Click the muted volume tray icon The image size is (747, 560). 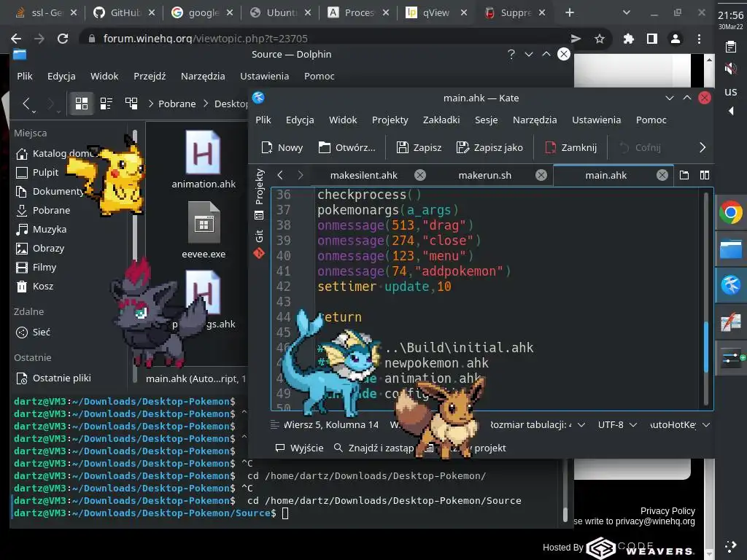(x=730, y=69)
